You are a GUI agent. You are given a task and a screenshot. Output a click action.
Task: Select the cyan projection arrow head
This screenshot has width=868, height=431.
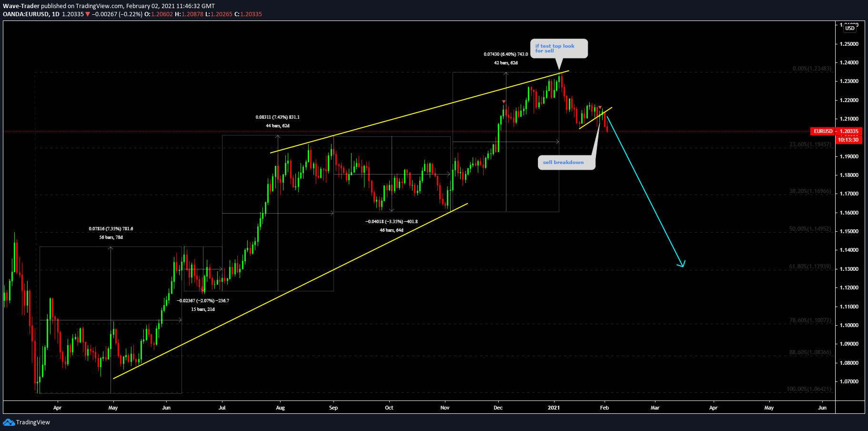tap(682, 264)
